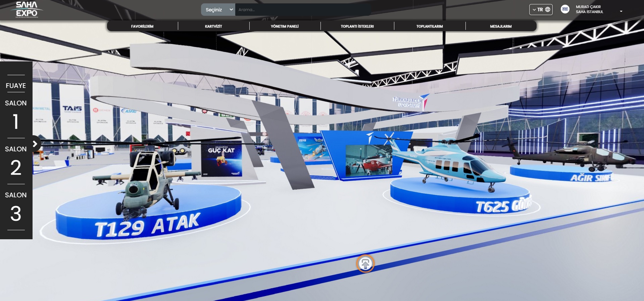
Task: Click the globe language icon
Action: pyautogui.click(x=548, y=9)
